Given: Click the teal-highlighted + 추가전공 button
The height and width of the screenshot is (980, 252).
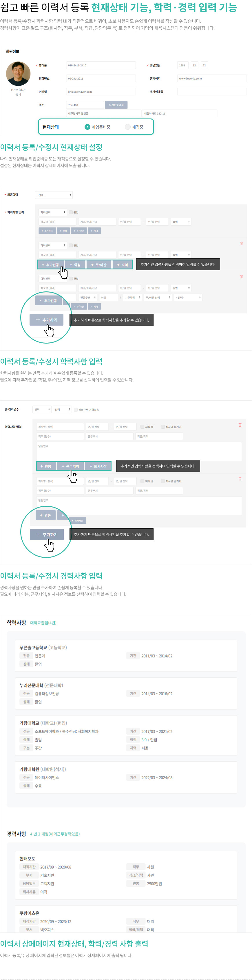Looking at the screenshot, I should 51,265.
